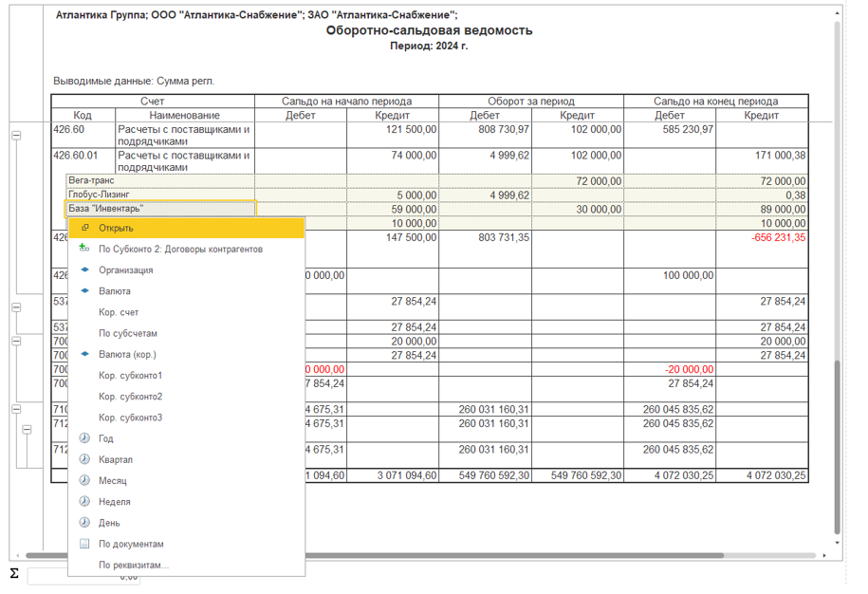Click the document icon beside По документам

[x=84, y=544]
